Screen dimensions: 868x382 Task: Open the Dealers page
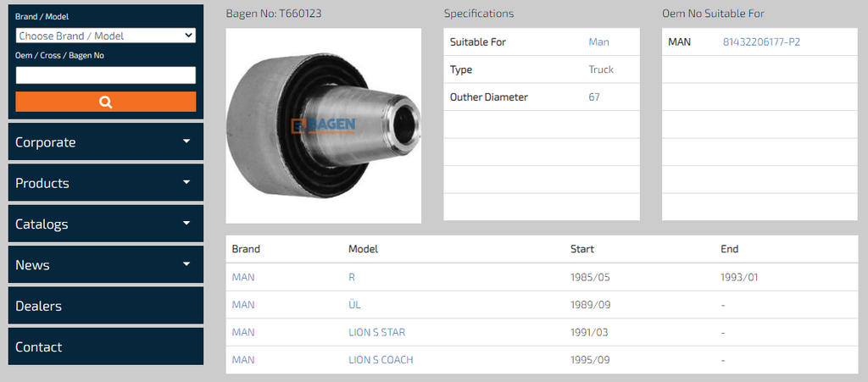click(x=106, y=306)
